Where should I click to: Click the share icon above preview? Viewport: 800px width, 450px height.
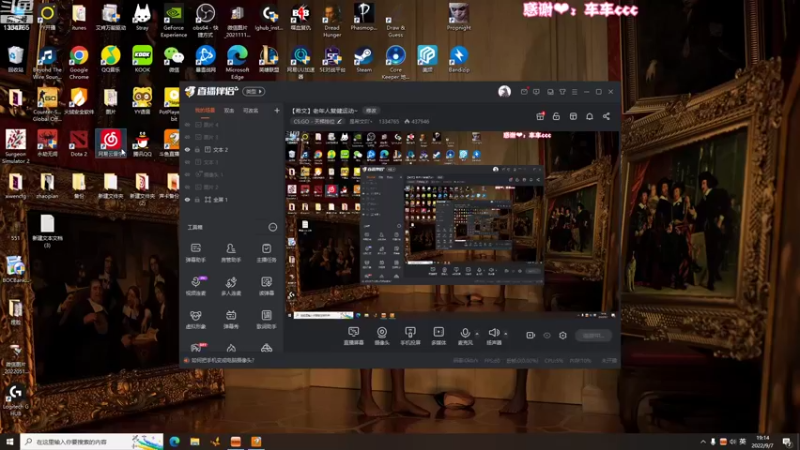pos(606,116)
